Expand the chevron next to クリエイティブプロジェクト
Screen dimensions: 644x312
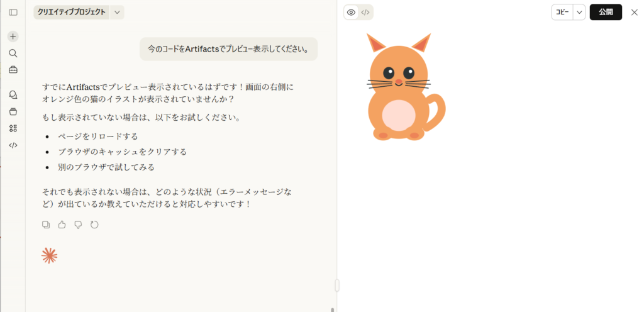coord(117,12)
